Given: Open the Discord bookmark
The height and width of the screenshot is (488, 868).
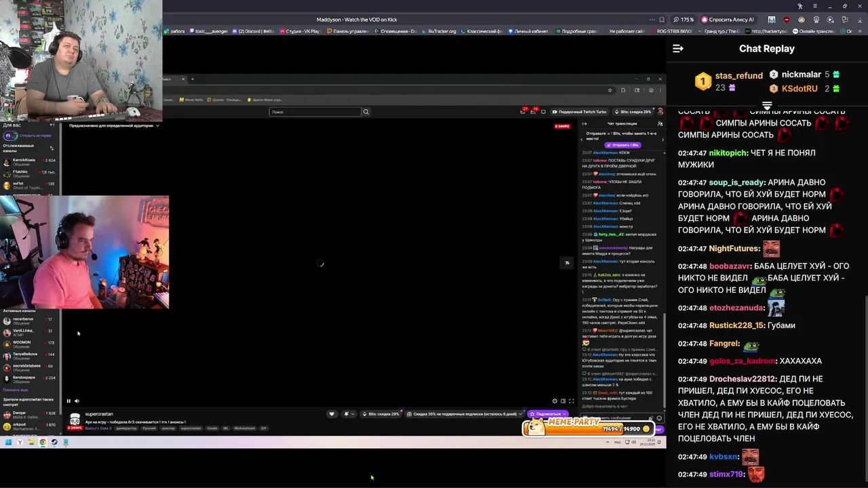Looking at the screenshot, I should [253, 31].
